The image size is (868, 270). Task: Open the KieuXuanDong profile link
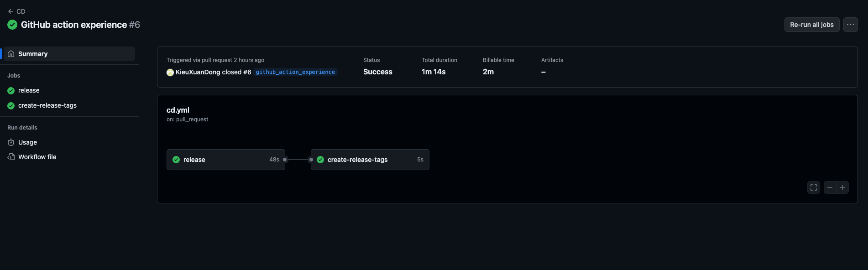click(x=198, y=72)
